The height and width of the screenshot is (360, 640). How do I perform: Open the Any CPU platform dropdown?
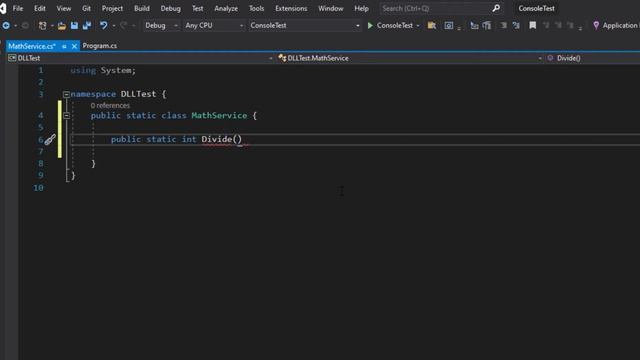click(213, 25)
